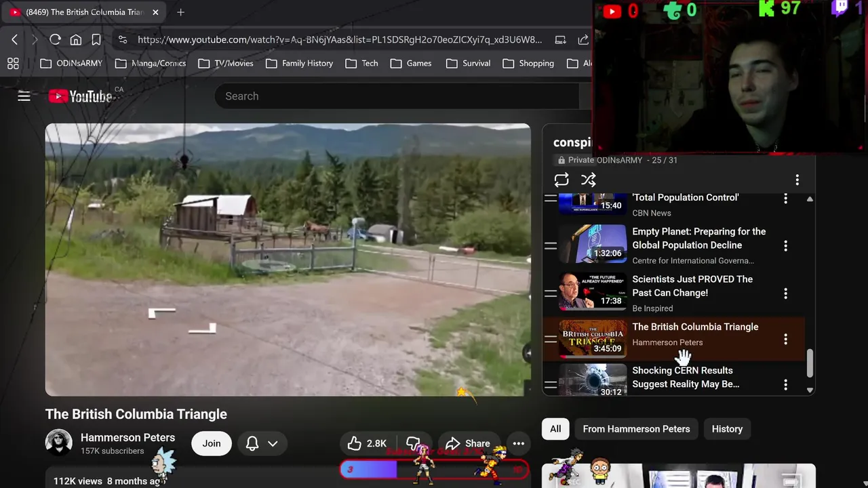868x488 pixels.
Task: Click the playlist scrollbar thumb
Action: click(810, 363)
